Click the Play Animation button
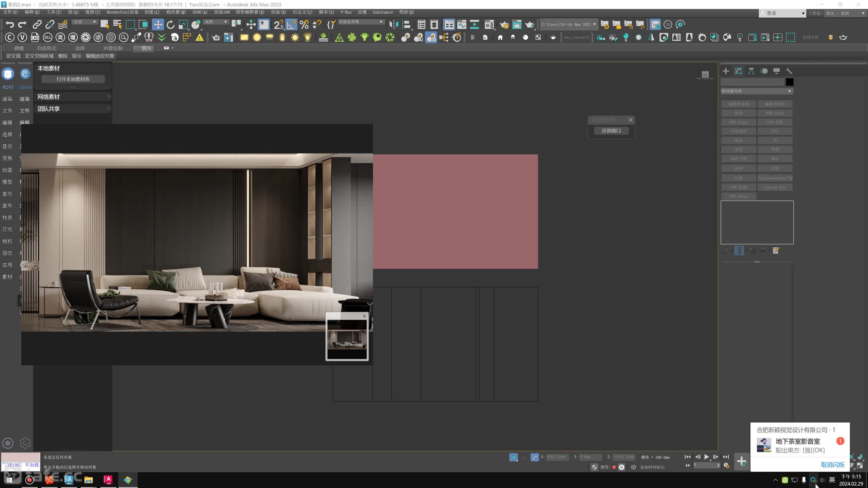This screenshot has width=868, height=488. 707,457
